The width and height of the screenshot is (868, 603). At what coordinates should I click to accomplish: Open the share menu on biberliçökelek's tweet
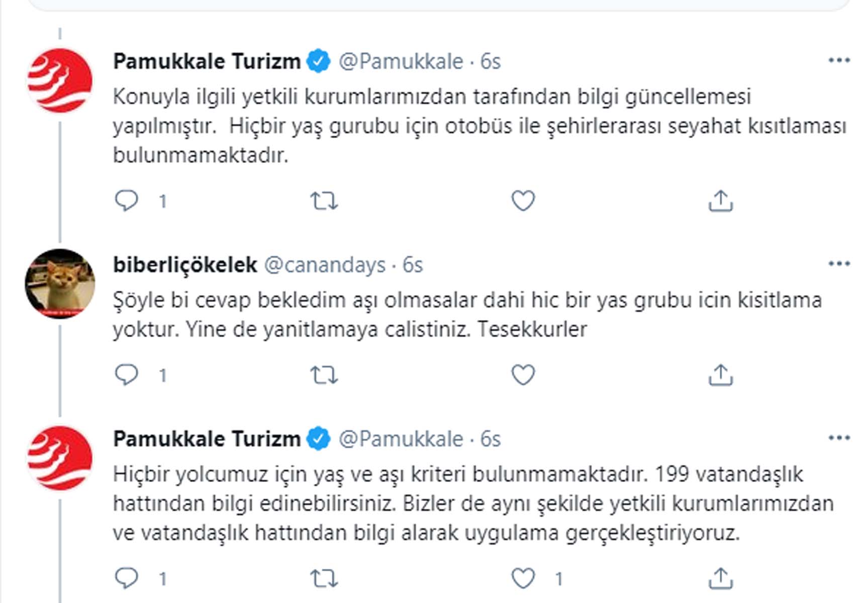click(722, 373)
